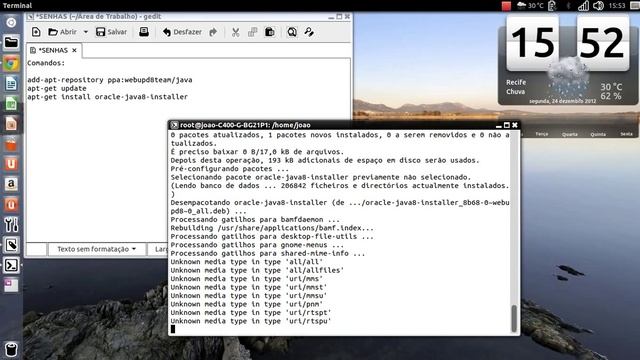The width and height of the screenshot is (640, 360).
Task: Close the *SENHAS tab with its x
Action: click(x=74, y=50)
